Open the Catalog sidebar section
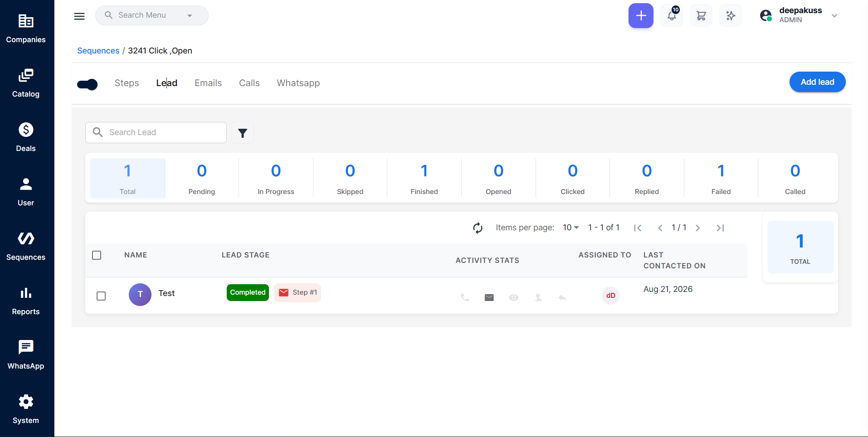Image resolution: width=868 pixels, height=437 pixels. (26, 83)
